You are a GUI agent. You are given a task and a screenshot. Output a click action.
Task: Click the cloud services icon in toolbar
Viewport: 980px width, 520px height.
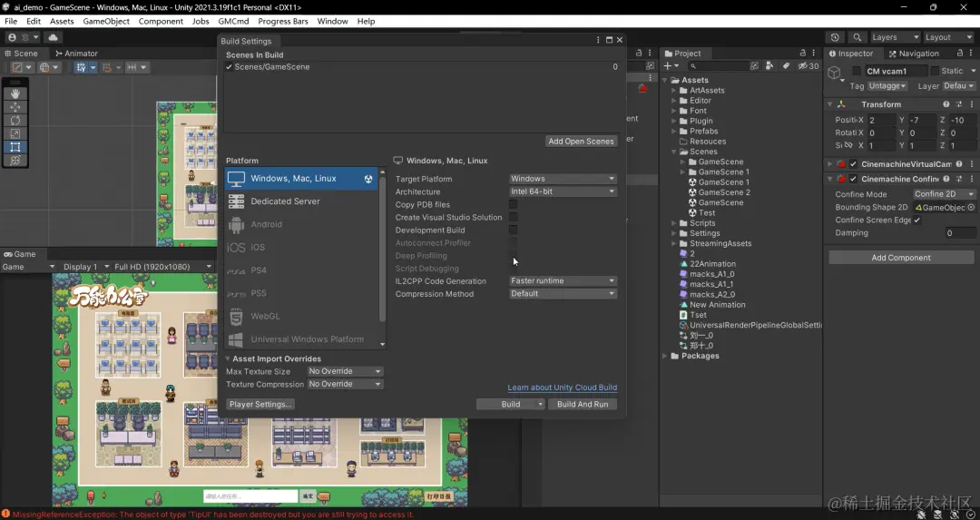coord(54,37)
